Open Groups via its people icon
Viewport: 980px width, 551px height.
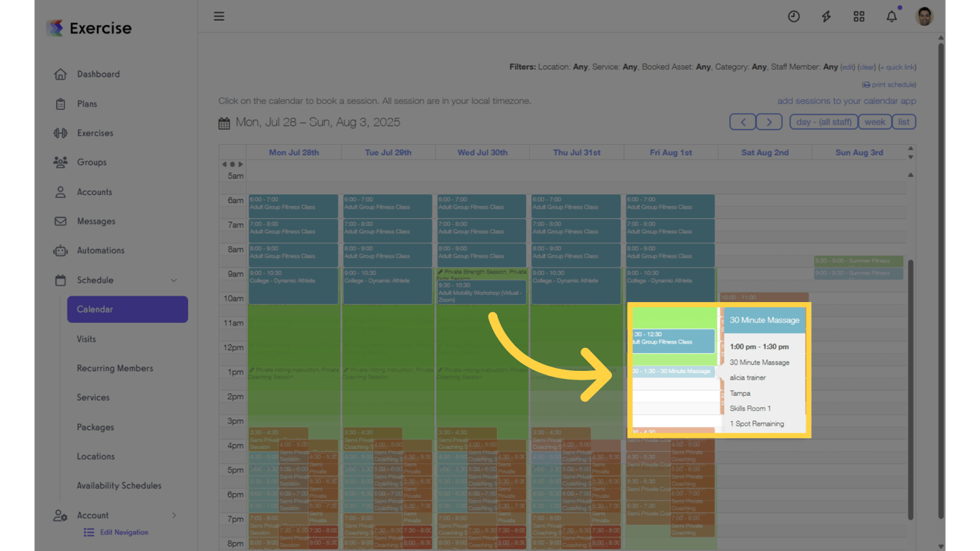click(60, 162)
